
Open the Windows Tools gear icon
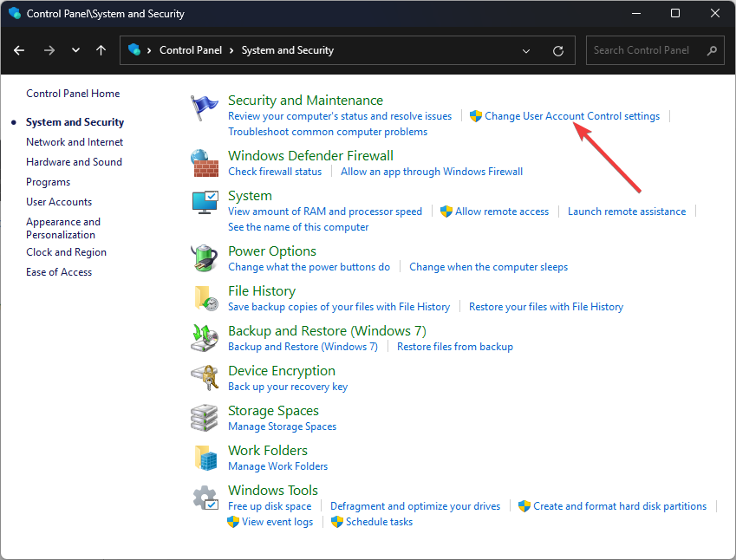pos(204,498)
